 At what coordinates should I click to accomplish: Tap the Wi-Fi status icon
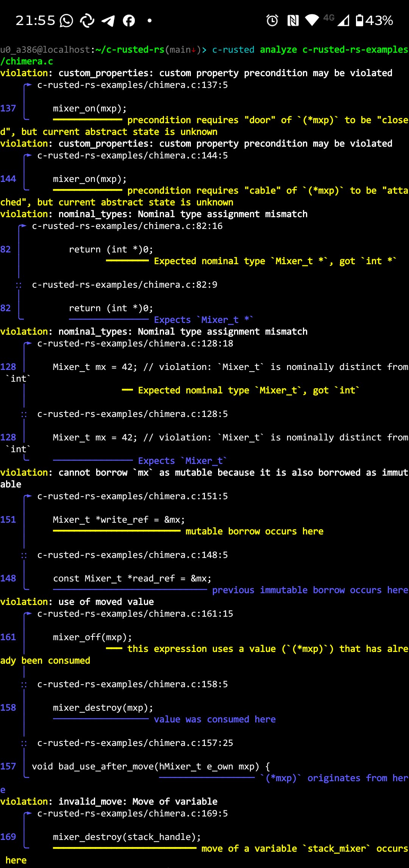312,20
